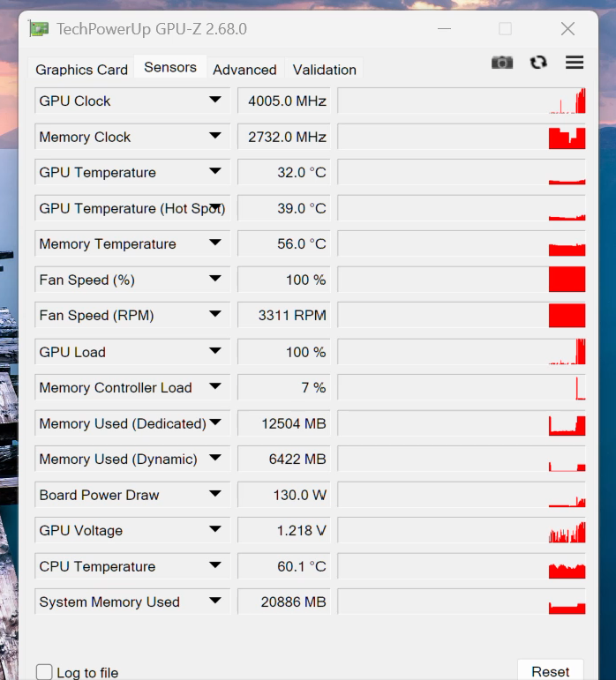616x680 pixels.
Task: Select the Sensors tab
Action: (x=170, y=67)
